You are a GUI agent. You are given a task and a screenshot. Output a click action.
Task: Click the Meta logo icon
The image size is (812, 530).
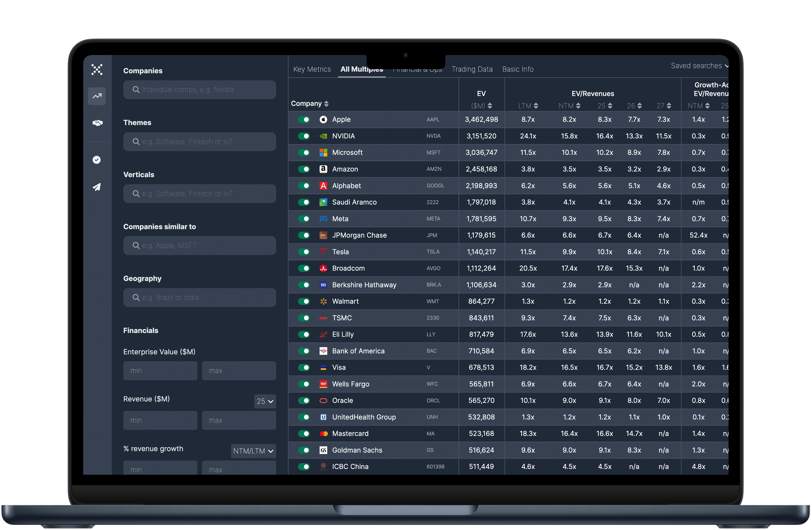pyautogui.click(x=323, y=219)
